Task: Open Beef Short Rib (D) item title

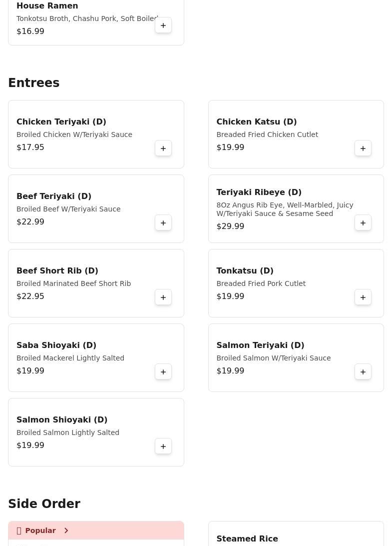Action: tap(57, 271)
